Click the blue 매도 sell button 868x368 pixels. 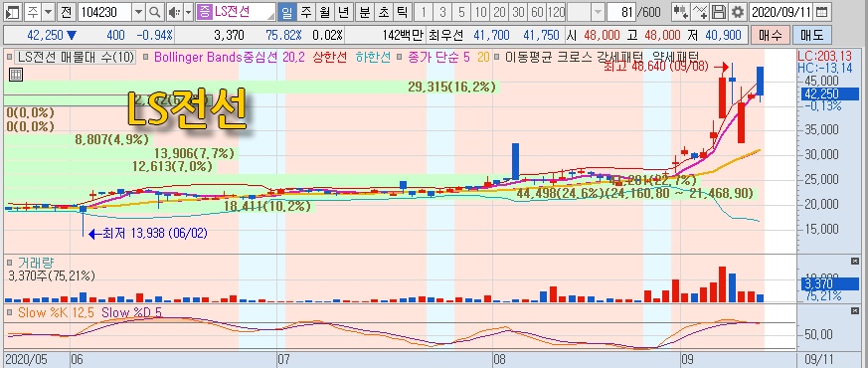pos(812,36)
